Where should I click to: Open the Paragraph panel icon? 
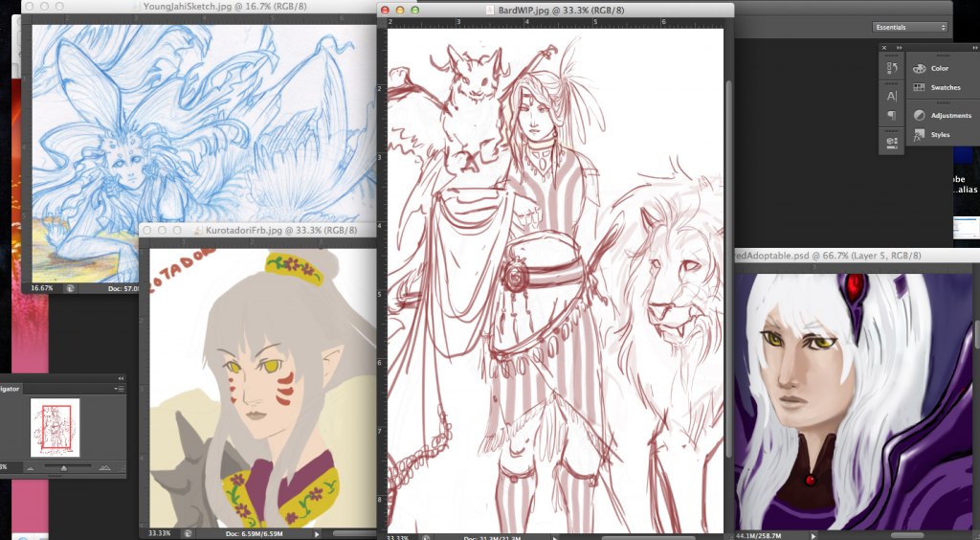891,115
